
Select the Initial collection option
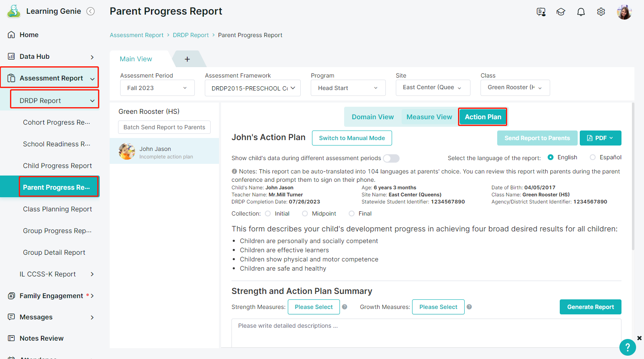[x=268, y=213]
